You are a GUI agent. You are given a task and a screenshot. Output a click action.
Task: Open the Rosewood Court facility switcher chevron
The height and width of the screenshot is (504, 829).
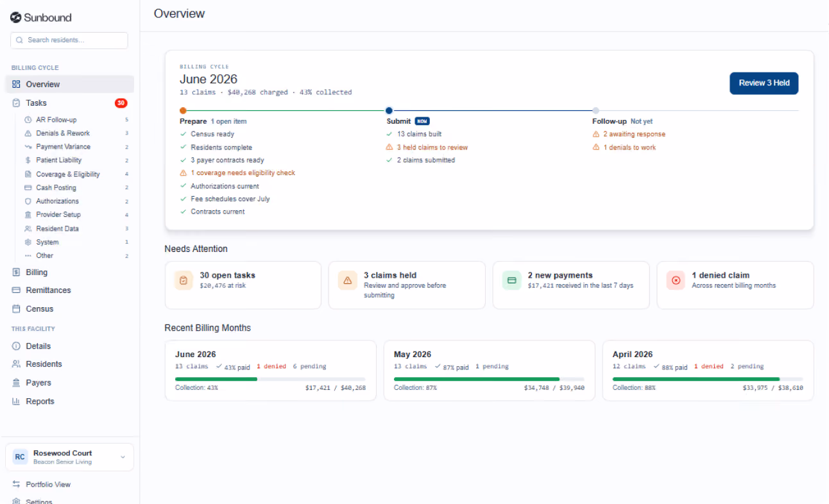pyautogui.click(x=123, y=457)
